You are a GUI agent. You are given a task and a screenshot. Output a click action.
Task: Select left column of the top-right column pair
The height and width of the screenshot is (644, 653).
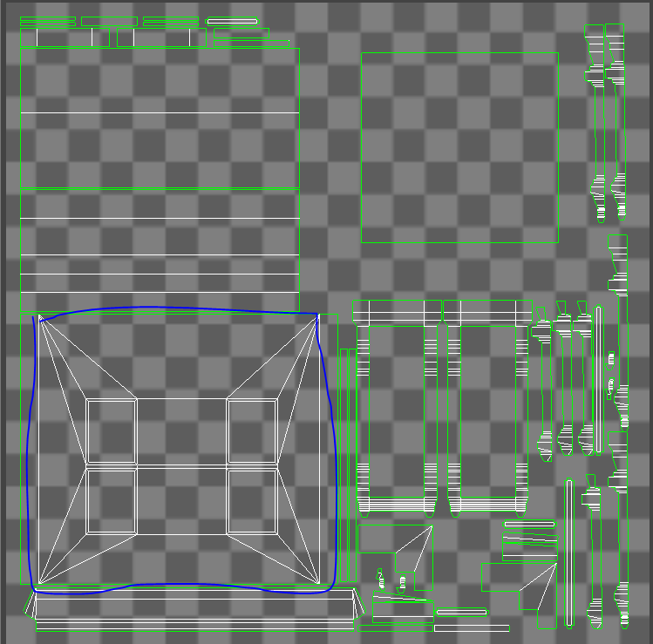(x=597, y=122)
